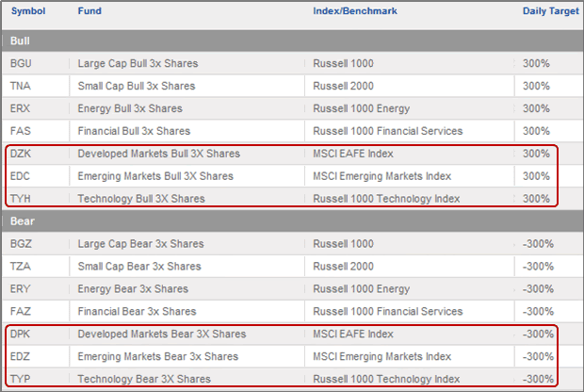Click the FAZ ticker symbol

click(21, 312)
